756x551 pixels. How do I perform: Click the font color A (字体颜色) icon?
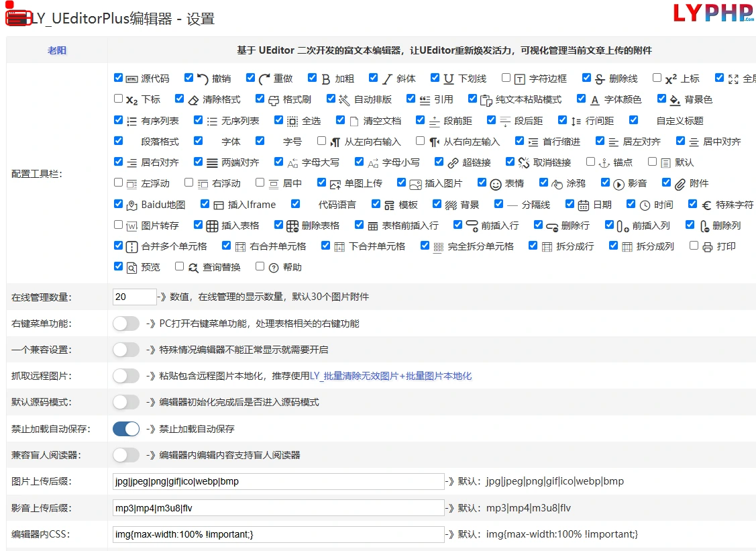[595, 101]
